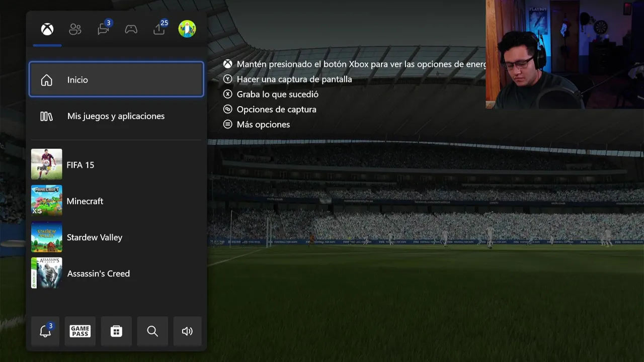Select the Inicio menu item
The height and width of the screenshot is (362, 644).
click(x=116, y=79)
